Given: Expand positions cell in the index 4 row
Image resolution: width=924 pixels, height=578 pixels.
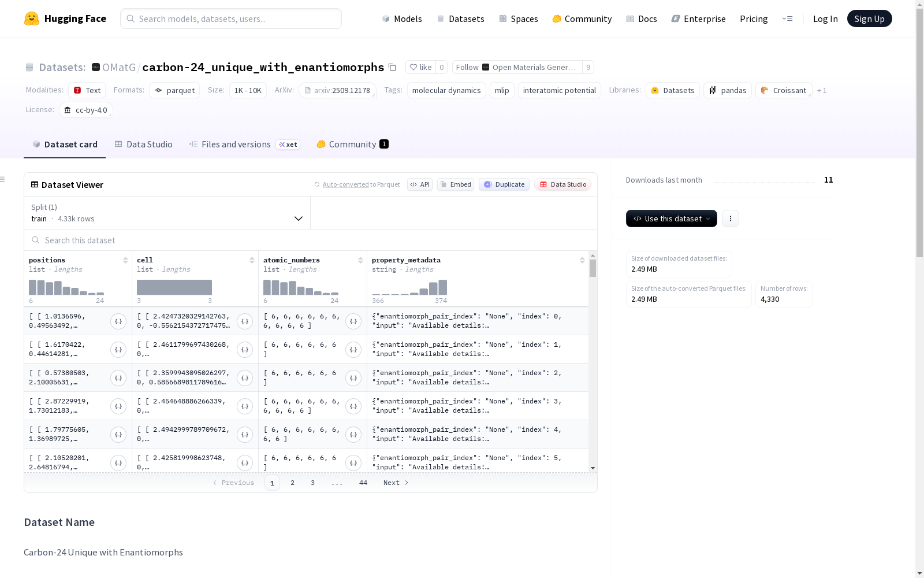Looking at the screenshot, I should tap(118, 435).
